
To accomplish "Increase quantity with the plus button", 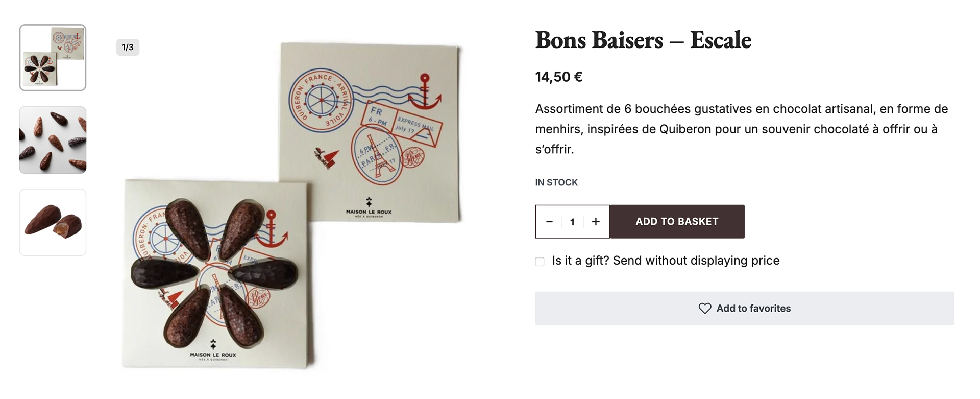I will [x=596, y=222].
